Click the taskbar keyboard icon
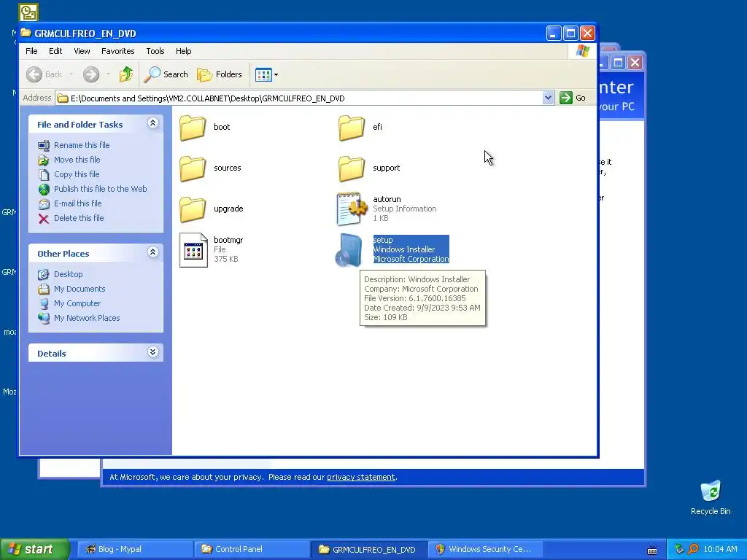 coord(652,551)
